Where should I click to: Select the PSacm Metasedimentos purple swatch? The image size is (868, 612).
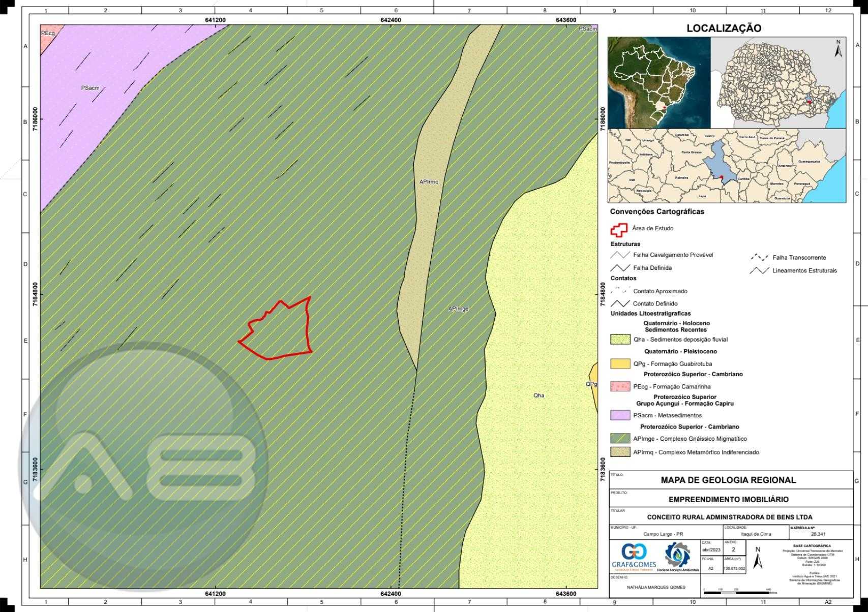coord(620,415)
